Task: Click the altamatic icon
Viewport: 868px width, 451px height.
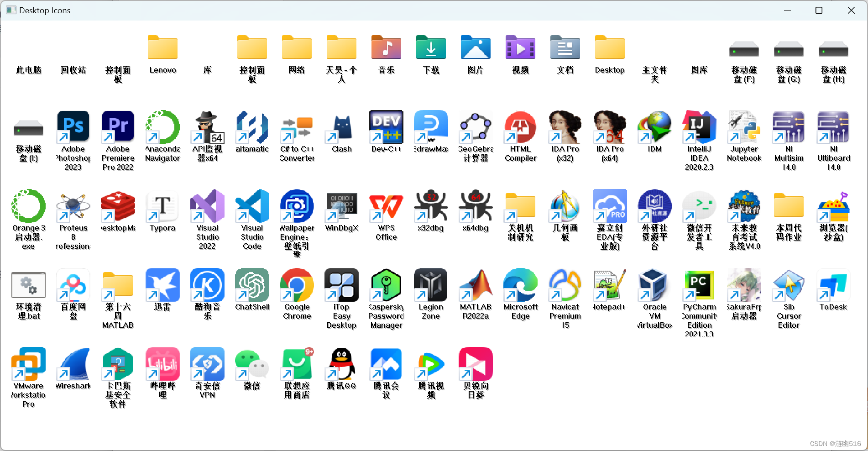Action: click(x=252, y=127)
